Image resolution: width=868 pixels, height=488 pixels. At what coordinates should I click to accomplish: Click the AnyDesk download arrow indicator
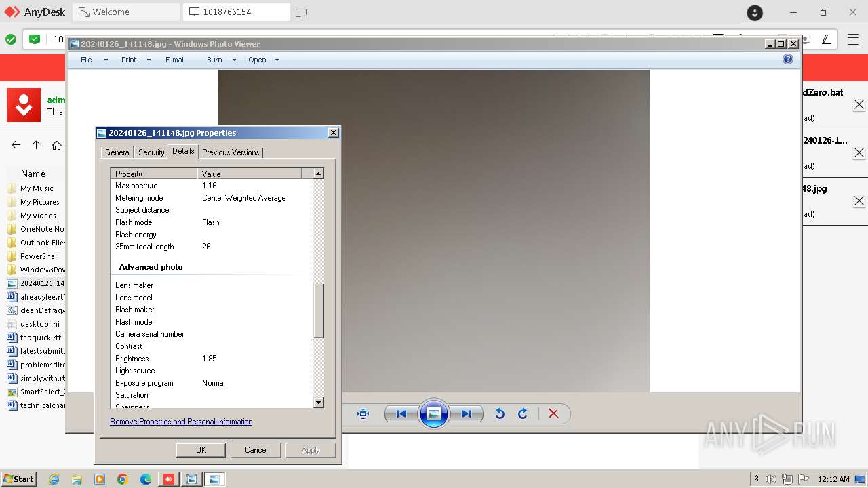click(x=755, y=13)
